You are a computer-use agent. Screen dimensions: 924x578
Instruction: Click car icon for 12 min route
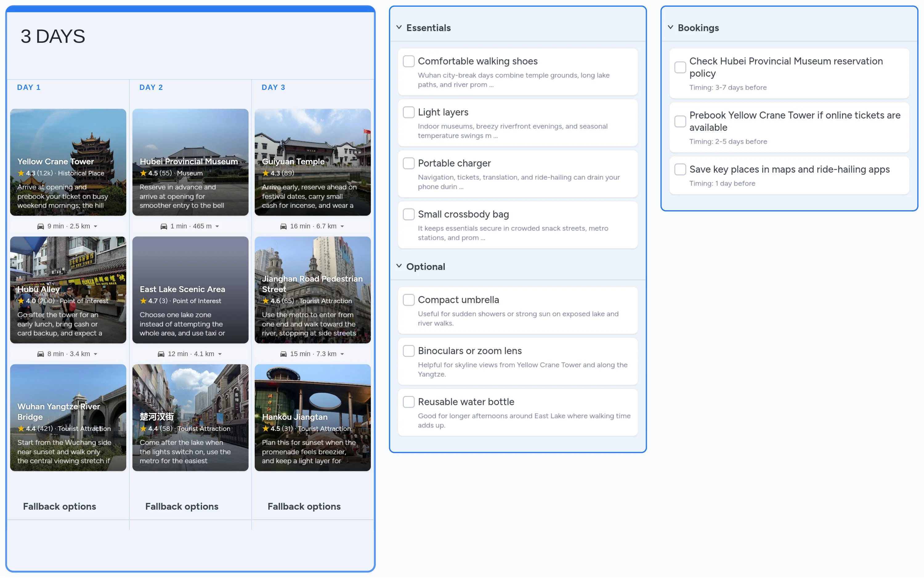[161, 354]
